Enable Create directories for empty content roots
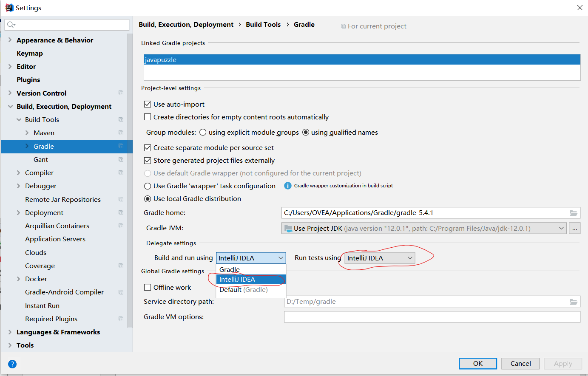This screenshot has height=376, width=588. [148, 117]
